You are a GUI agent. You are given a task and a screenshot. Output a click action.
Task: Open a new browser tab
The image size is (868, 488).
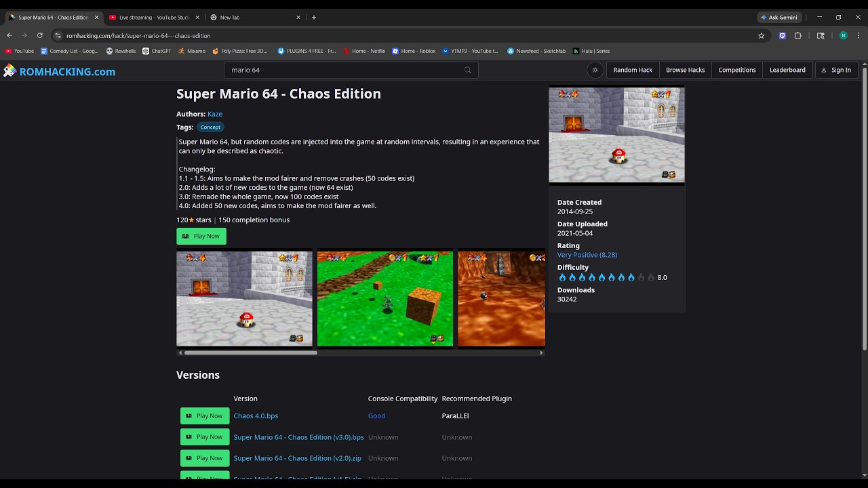pyautogui.click(x=314, y=17)
